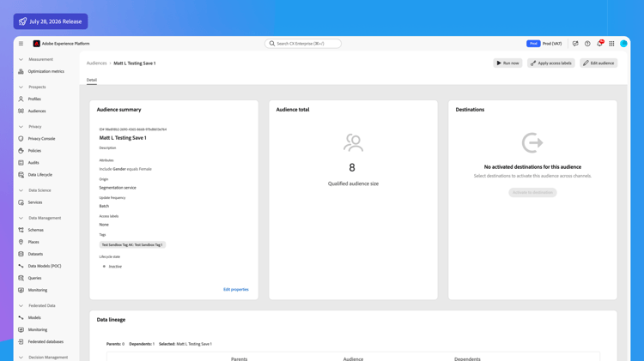Screen dimensions: 644x361
Task: Click the Profiles person icon
Action: (21, 99)
